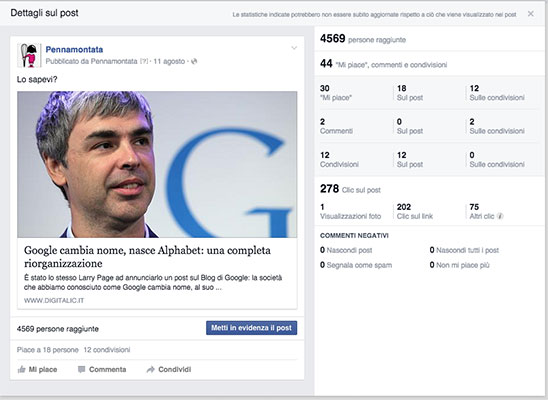The height and width of the screenshot is (400, 548).
Task: Select the 1 Visualizzazioni foto statistic
Action: pos(350,211)
